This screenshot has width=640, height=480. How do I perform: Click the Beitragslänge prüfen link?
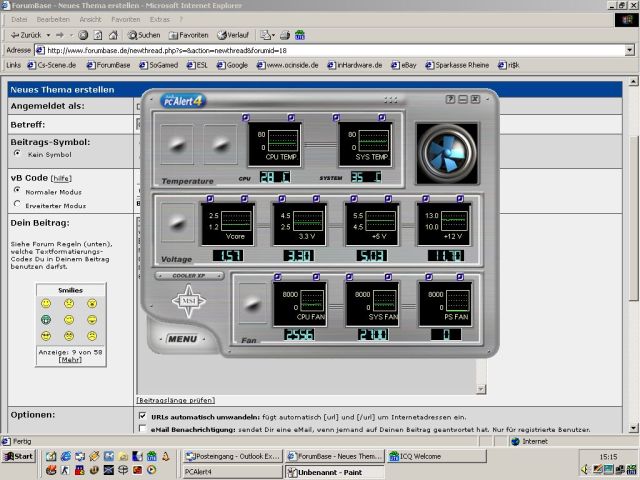coord(175,399)
